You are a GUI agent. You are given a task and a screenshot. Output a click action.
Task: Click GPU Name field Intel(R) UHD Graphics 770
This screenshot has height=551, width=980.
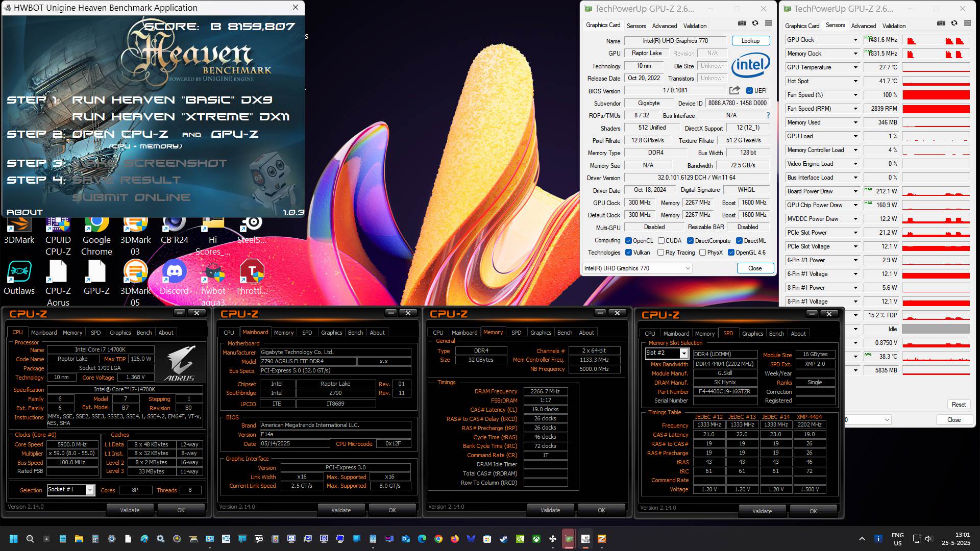[x=675, y=41]
